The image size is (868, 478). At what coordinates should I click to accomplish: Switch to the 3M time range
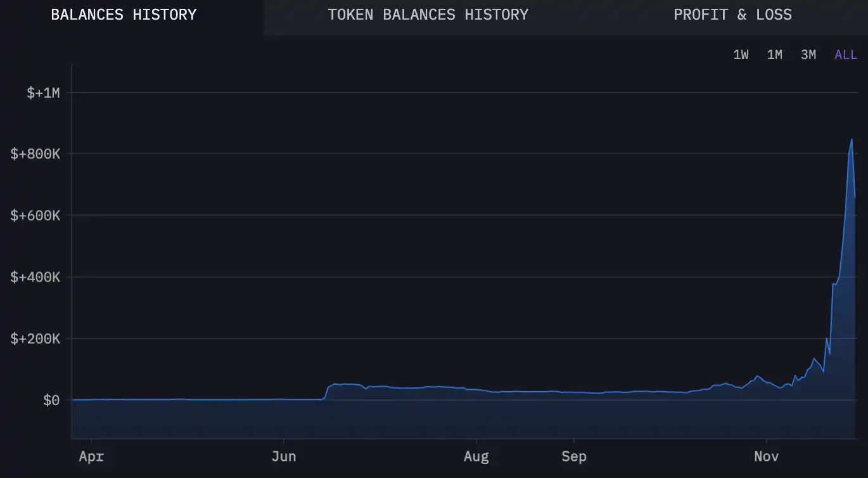tap(808, 55)
